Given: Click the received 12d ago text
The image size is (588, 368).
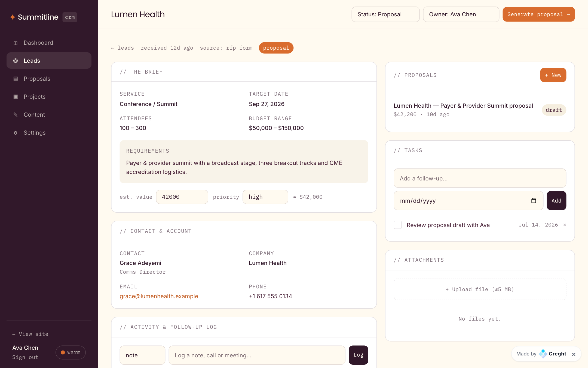Looking at the screenshot, I should tap(167, 48).
